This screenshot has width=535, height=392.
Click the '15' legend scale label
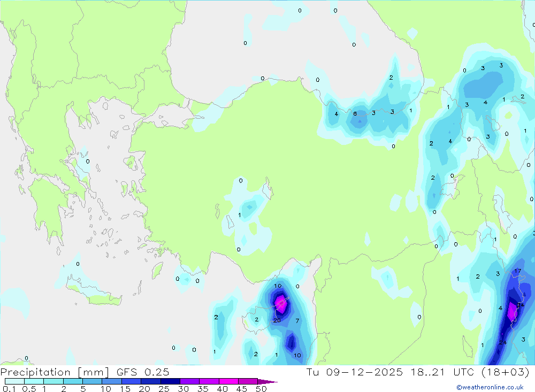(x=125, y=389)
